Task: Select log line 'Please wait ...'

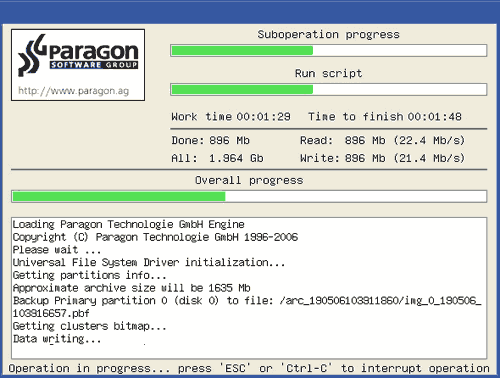Action: (x=57, y=250)
